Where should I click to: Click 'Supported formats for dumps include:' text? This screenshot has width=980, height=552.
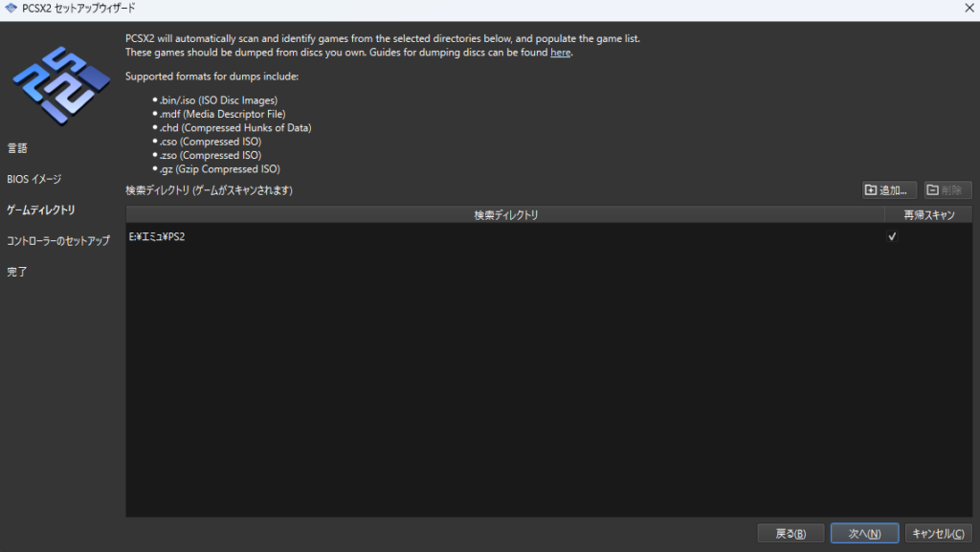[212, 77]
